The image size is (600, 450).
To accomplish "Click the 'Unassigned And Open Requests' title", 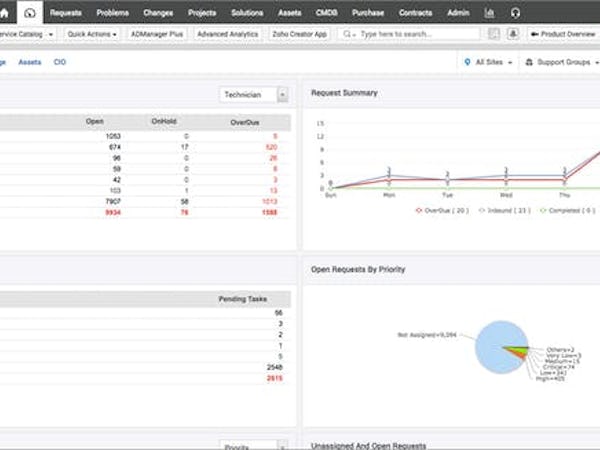I will click(x=368, y=446).
